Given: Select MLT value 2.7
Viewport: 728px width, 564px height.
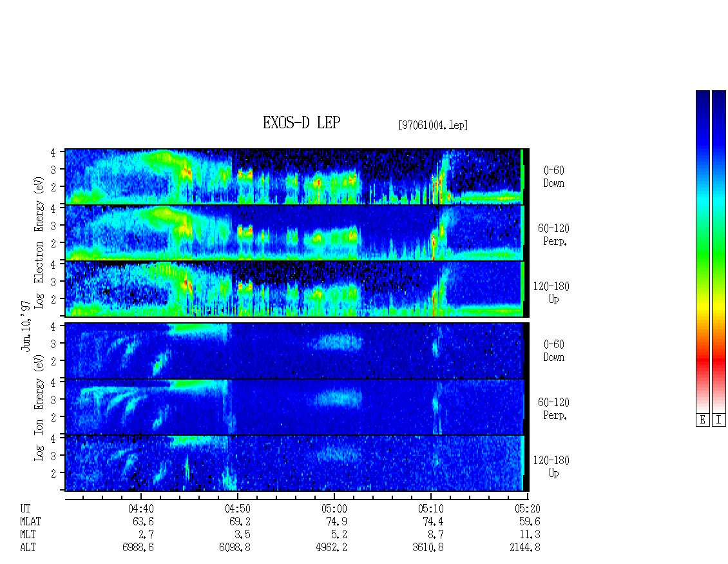Looking at the screenshot, I should [x=146, y=535].
